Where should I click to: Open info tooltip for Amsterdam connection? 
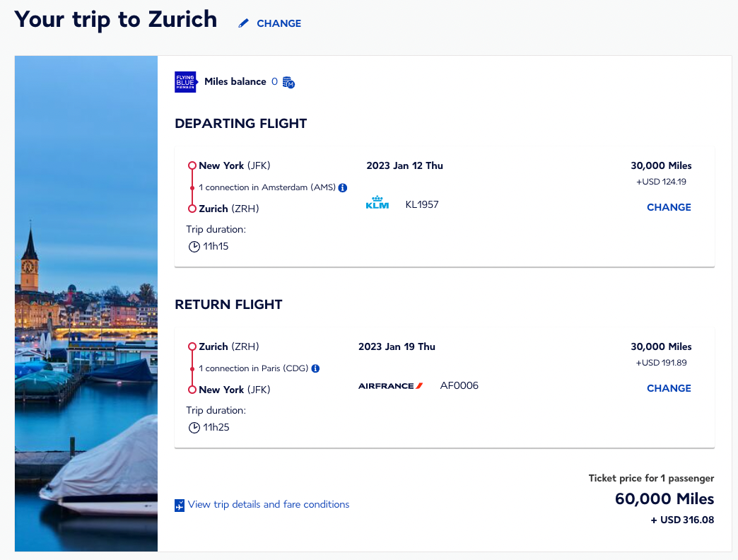(343, 187)
